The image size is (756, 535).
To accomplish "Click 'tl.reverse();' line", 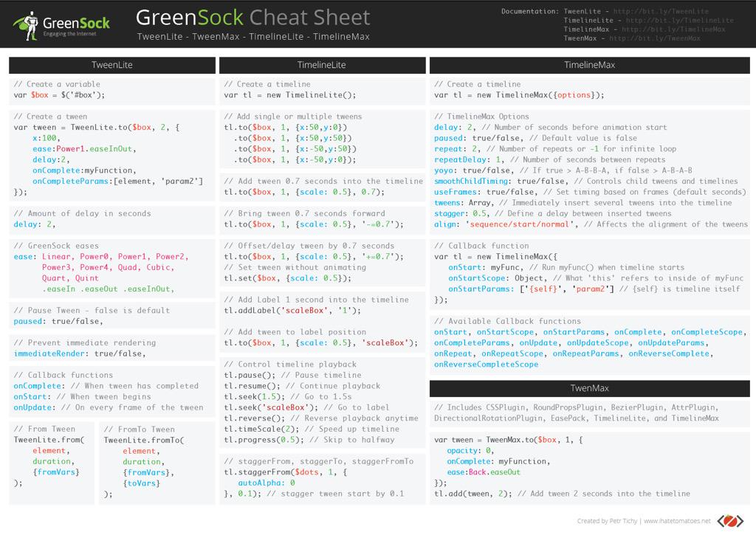I will 320,418.
